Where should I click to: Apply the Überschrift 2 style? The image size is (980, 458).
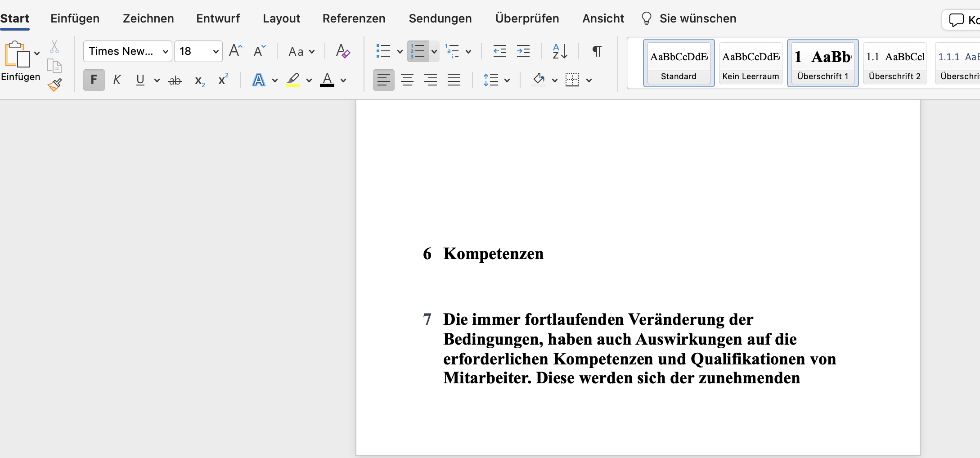click(895, 63)
